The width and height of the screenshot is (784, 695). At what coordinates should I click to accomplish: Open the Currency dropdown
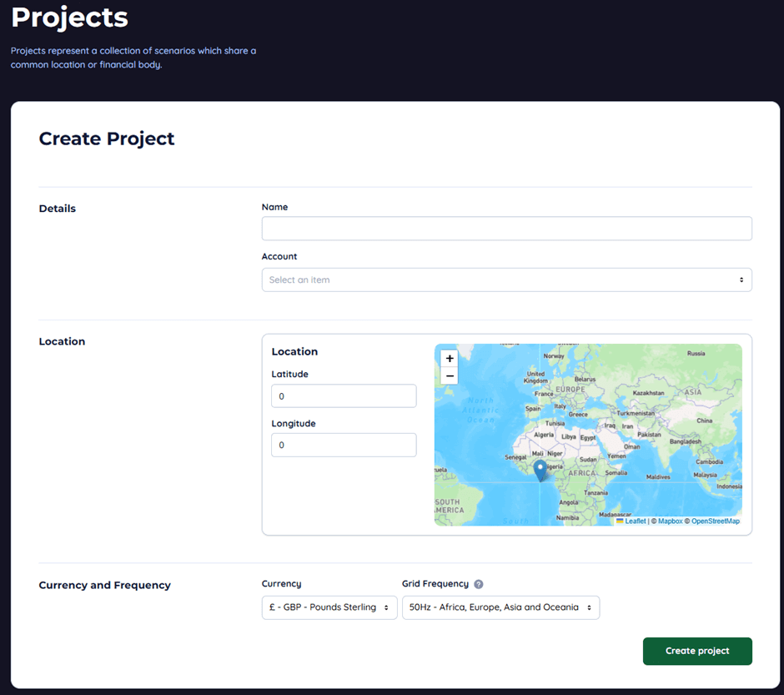click(x=329, y=607)
